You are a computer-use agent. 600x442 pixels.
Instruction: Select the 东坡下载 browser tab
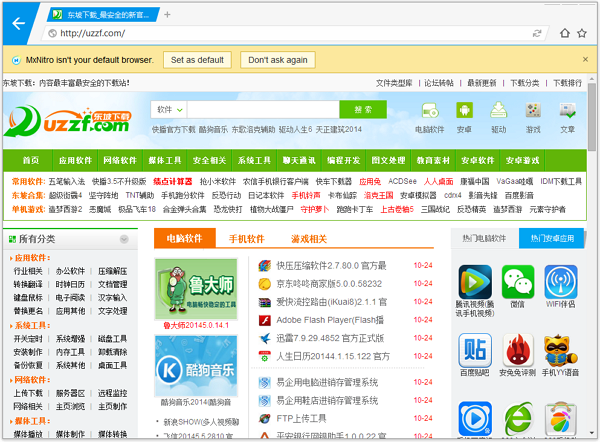point(104,15)
